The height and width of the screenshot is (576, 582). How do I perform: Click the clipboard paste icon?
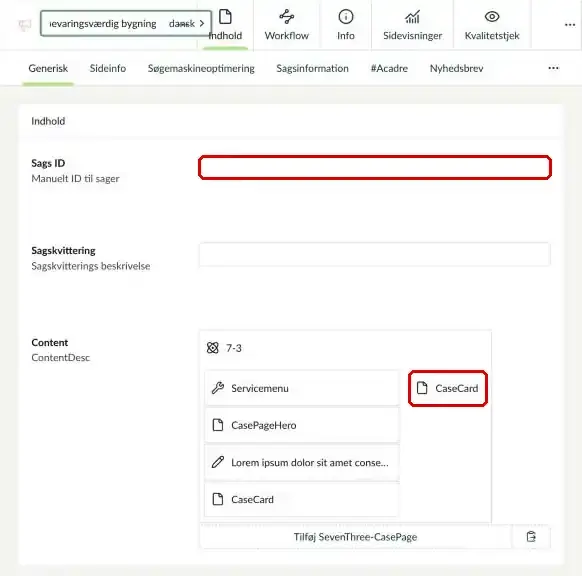pos(531,537)
